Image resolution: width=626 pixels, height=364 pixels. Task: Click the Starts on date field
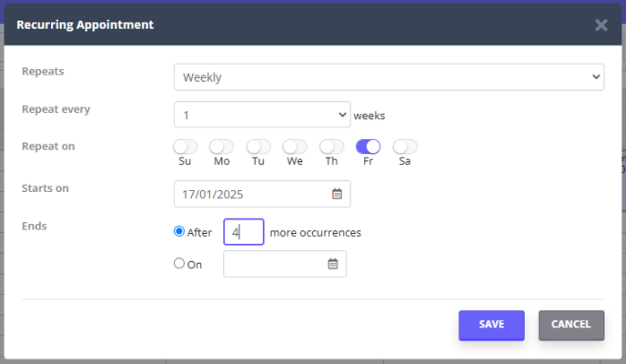pos(262,194)
